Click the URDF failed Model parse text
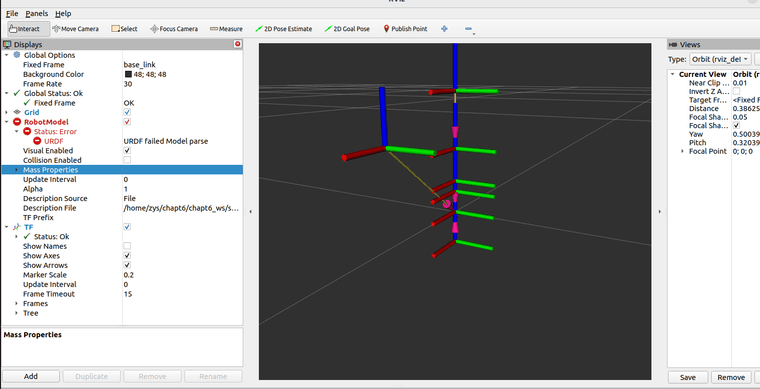760x389 pixels. coord(166,141)
